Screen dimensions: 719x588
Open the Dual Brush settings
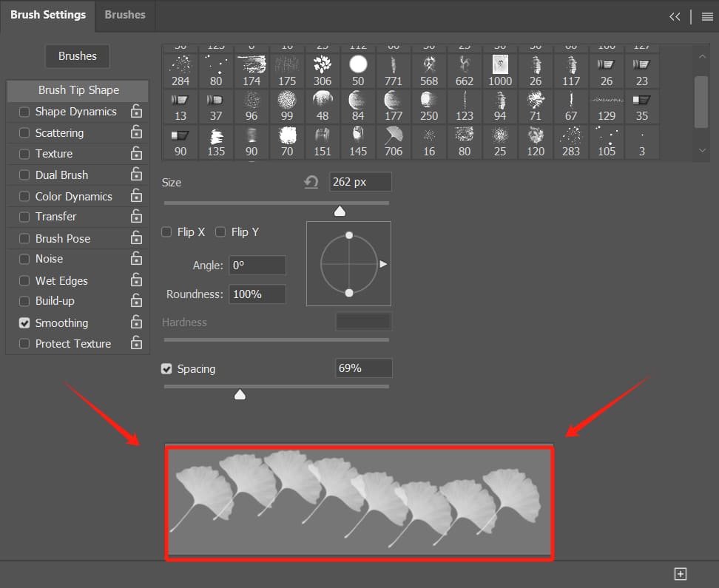(x=61, y=175)
